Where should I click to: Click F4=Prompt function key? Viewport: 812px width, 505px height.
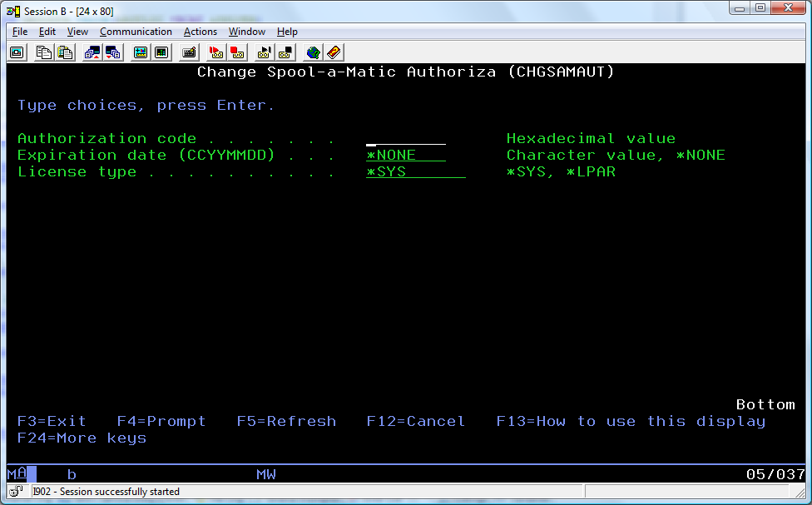coord(161,421)
